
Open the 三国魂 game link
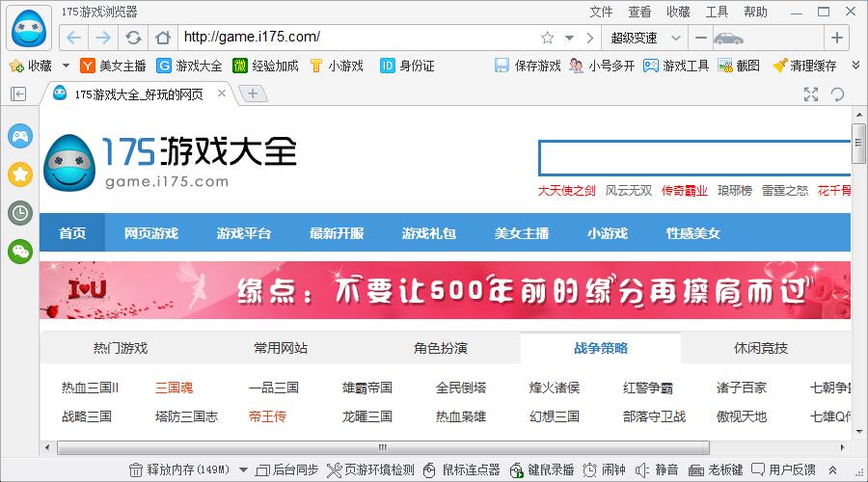(x=174, y=388)
